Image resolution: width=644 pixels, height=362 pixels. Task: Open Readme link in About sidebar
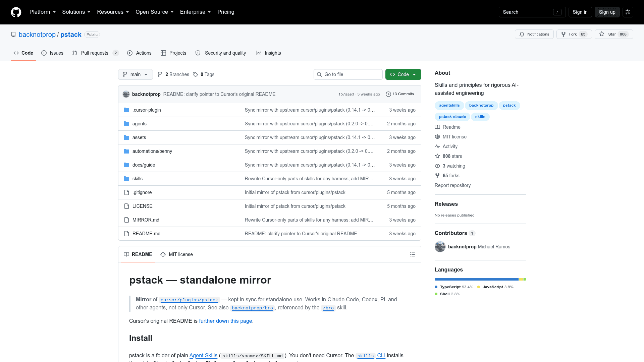pos(447,127)
